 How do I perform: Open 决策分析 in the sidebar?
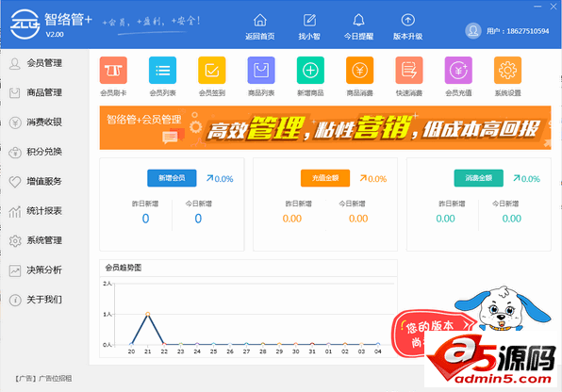tap(44, 269)
